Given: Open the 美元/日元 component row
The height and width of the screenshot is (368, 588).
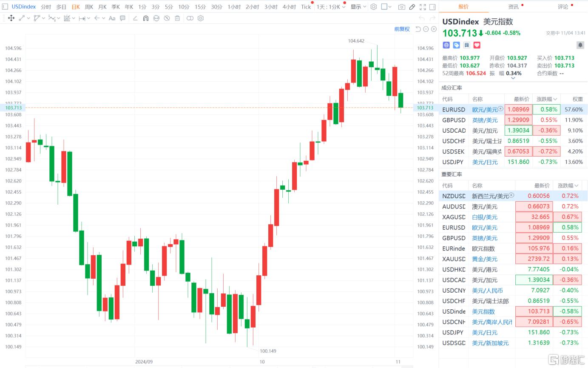Looking at the screenshot, I should (513, 162).
